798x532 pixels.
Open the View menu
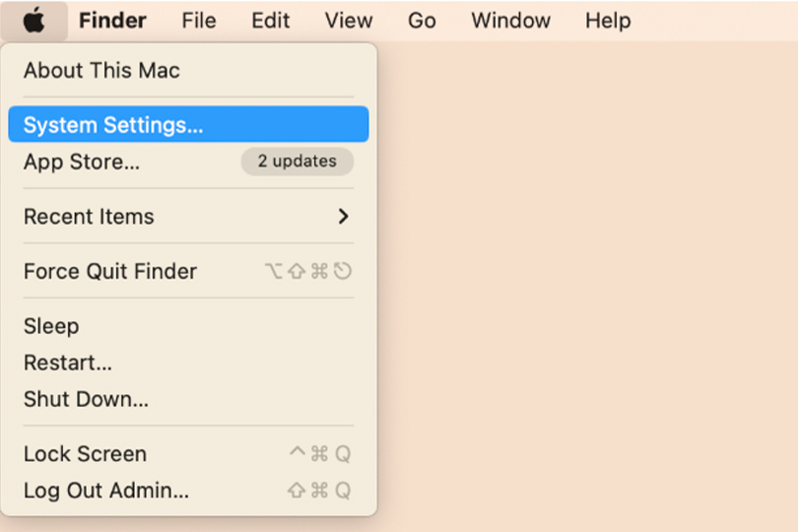tap(349, 21)
